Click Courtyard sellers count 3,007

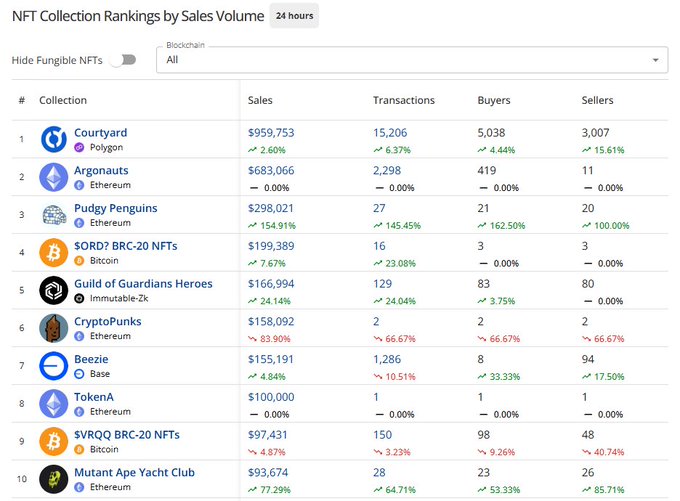595,133
